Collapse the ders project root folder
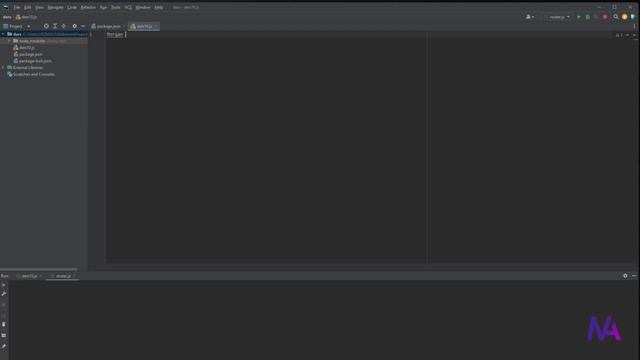640x360 pixels. (3, 34)
